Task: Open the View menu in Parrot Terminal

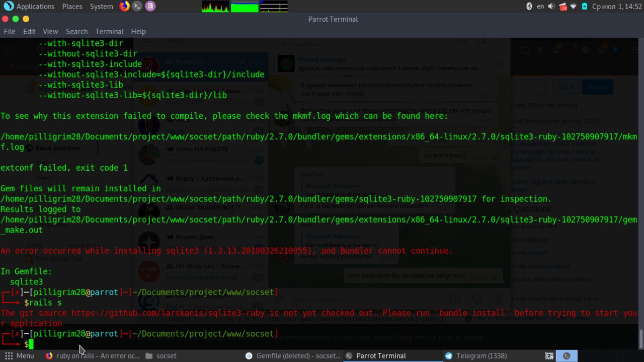Action: pyautogui.click(x=50, y=31)
